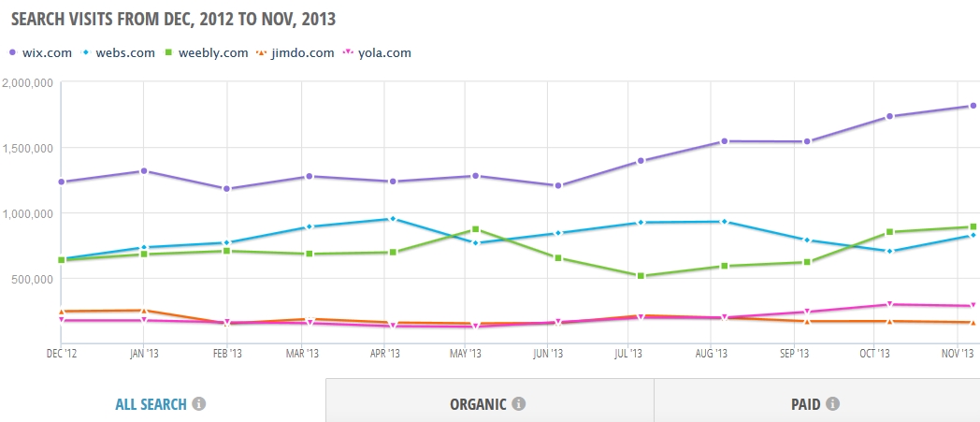Click the pink triangle legend marker for yola.com
980x422 pixels.
(349, 53)
